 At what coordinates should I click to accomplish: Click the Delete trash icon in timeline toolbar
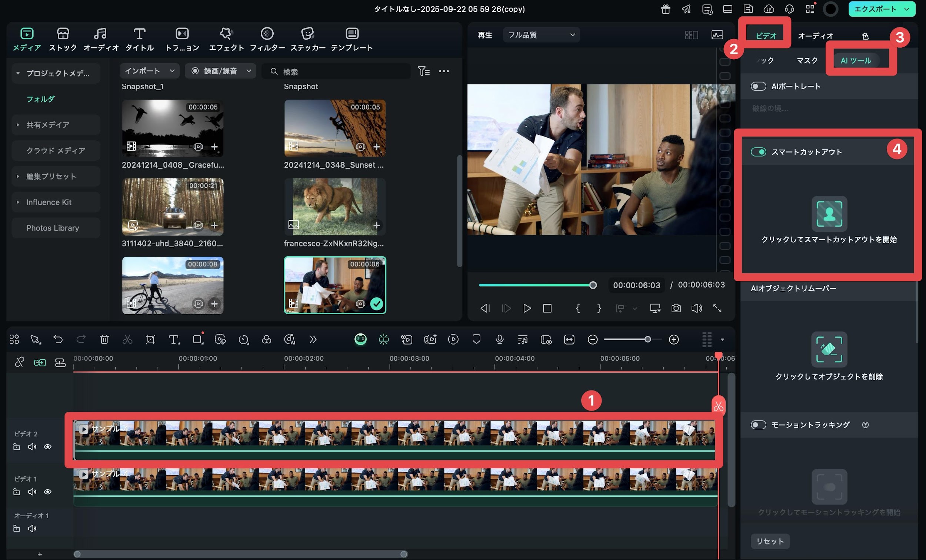pyautogui.click(x=104, y=339)
